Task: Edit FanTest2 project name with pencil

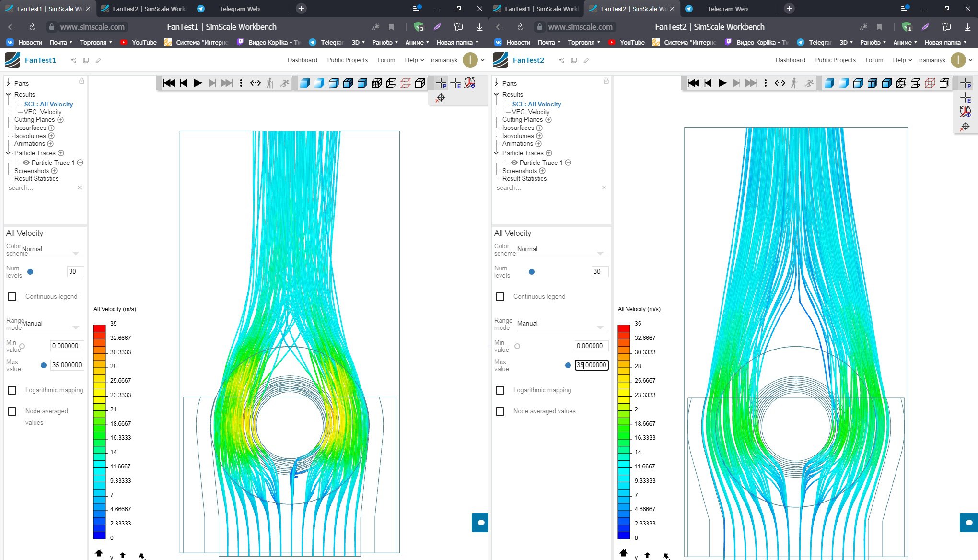Action: point(586,60)
